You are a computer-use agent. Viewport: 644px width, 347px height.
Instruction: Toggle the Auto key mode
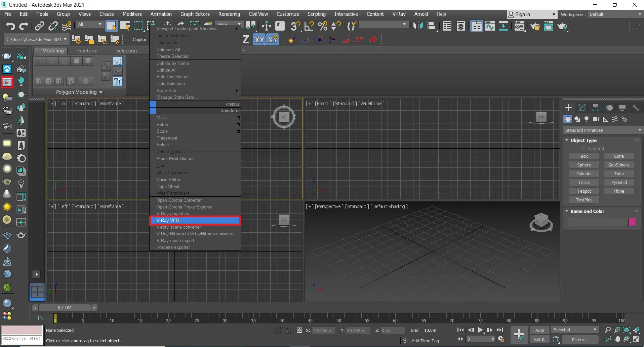click(539, 330)
